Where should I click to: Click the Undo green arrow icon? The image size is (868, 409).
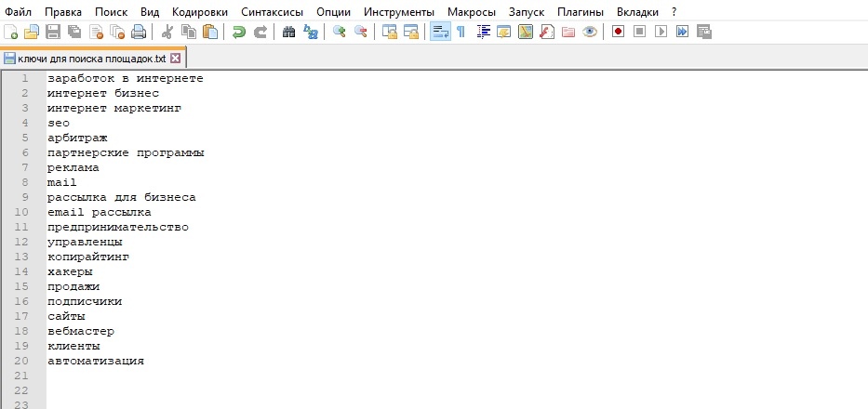pos(239,32)
